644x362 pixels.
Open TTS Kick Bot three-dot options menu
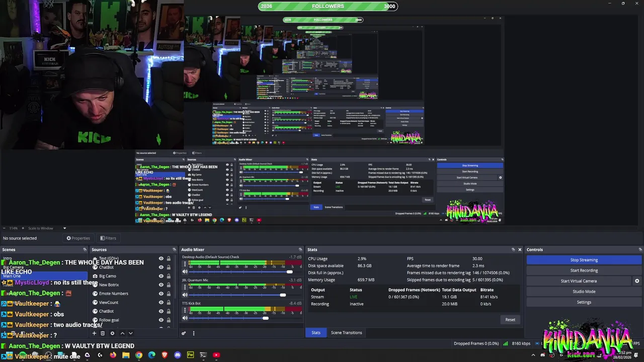[x=185, y=310]
